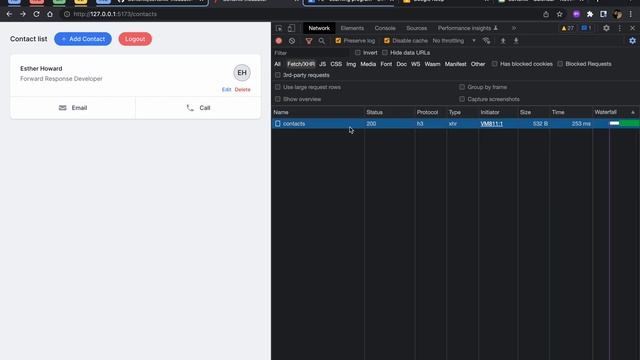Enable Capture screenshots checkbox
Viewport: 640px width, 360px height.
tap(462, 99)
